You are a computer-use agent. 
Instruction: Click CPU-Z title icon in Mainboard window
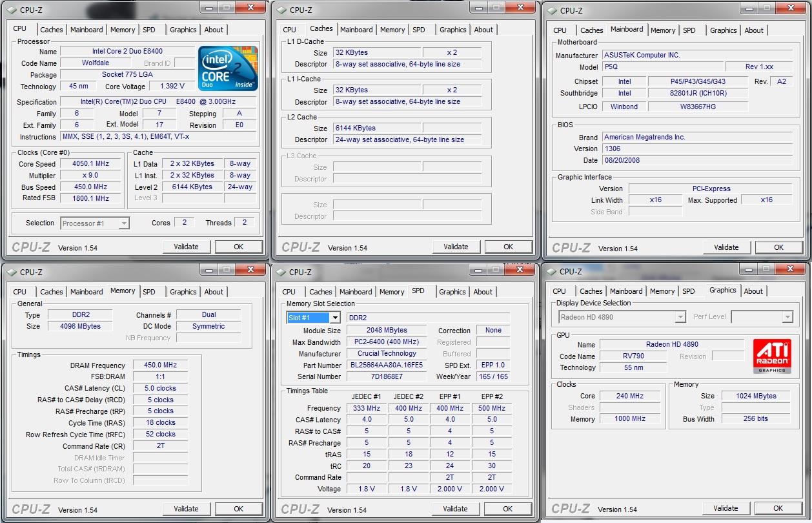coord(551,10)
